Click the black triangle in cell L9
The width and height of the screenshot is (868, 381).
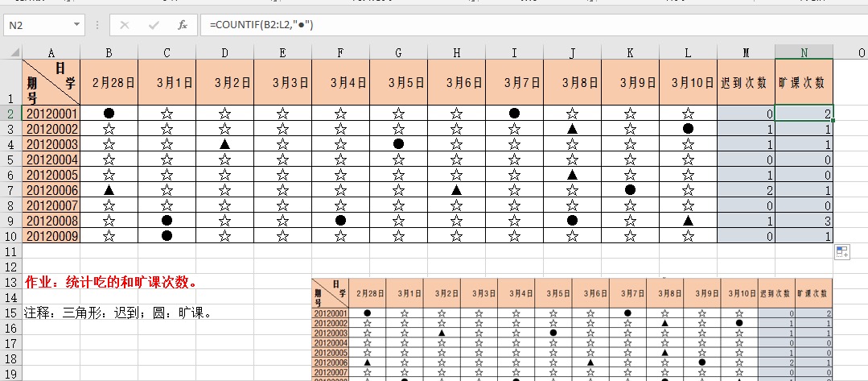point(688,220)
